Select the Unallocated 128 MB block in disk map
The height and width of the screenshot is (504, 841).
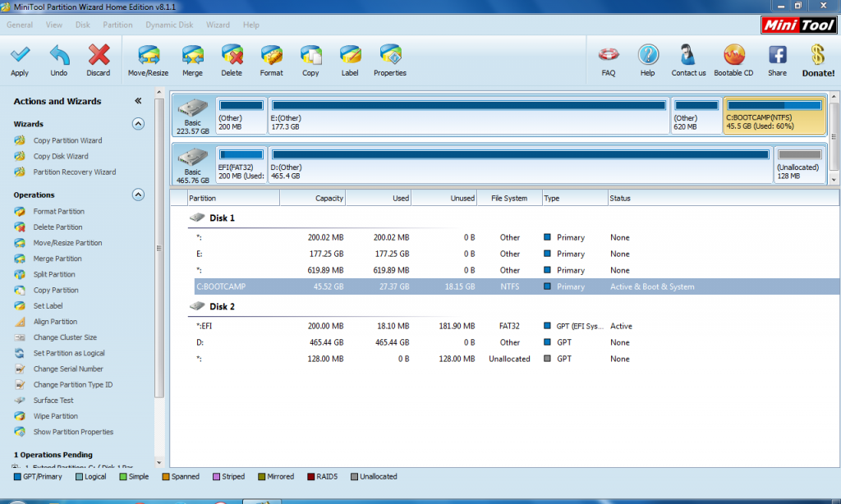pos(800,164)
